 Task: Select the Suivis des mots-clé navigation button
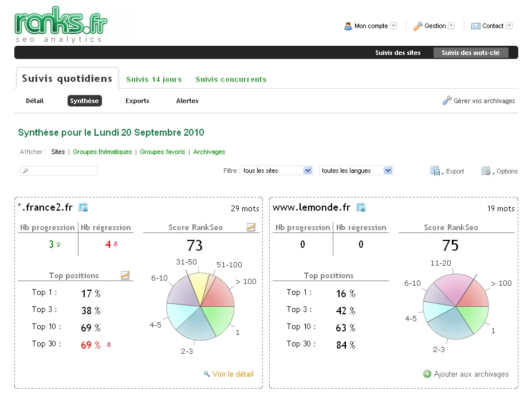(x=471, y=53)
